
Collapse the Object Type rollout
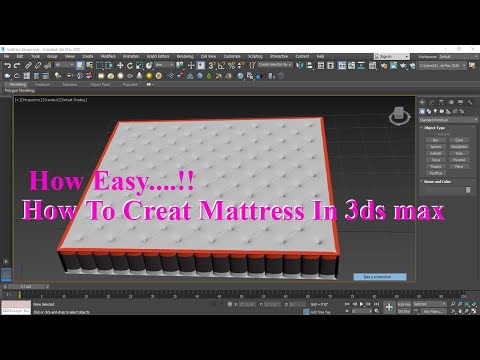pos(435,128)
